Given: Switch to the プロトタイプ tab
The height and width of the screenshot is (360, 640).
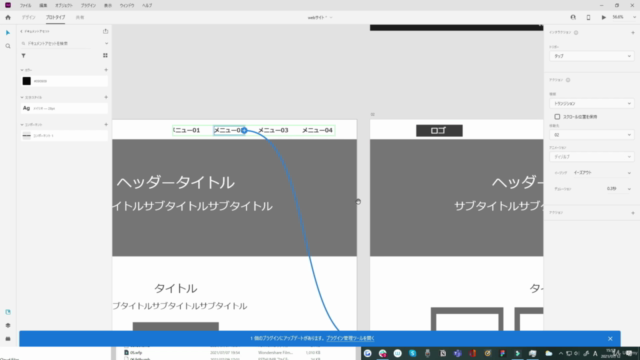Looking at the screenshot, I should pyautogui.click(x=56, y=18).
